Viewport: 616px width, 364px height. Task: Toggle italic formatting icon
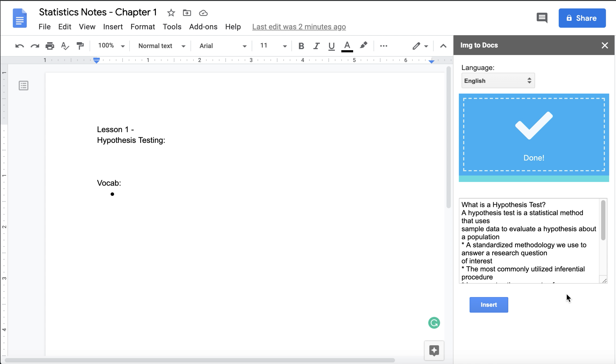coord(317,46)
